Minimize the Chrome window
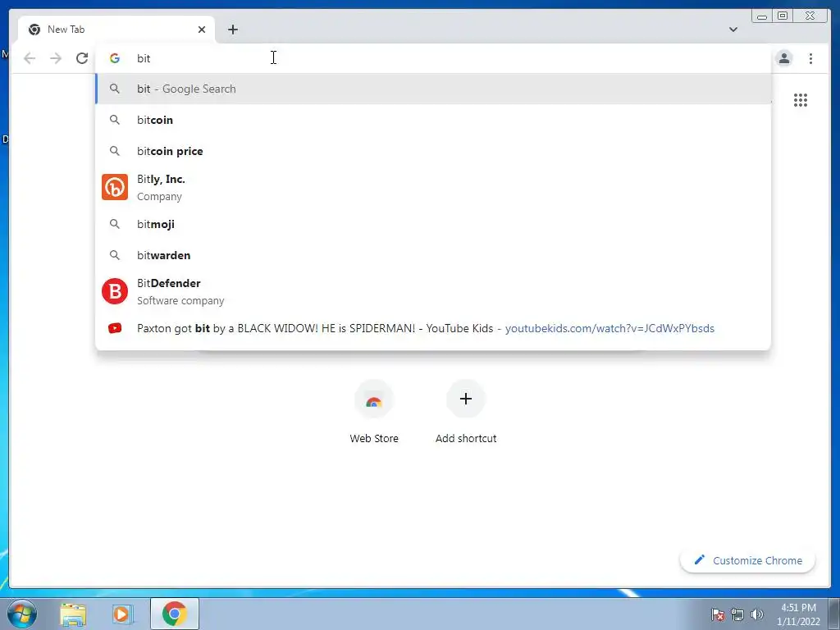The image size is (840, 630). (x=762, y=16)
